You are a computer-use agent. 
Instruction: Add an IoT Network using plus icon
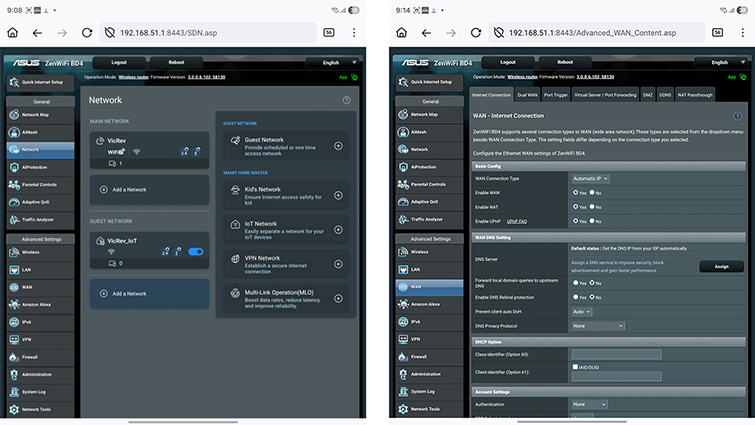[x=338, y=229]
